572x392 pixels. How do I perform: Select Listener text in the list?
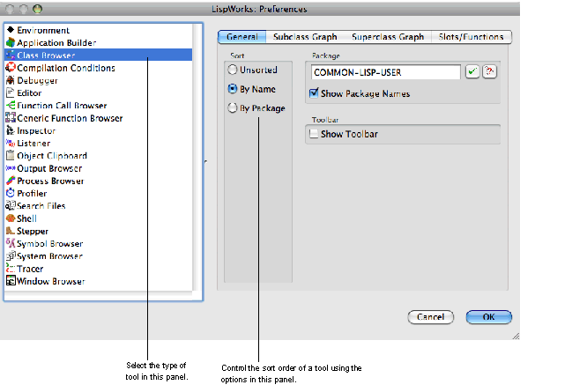pos(33,144)
